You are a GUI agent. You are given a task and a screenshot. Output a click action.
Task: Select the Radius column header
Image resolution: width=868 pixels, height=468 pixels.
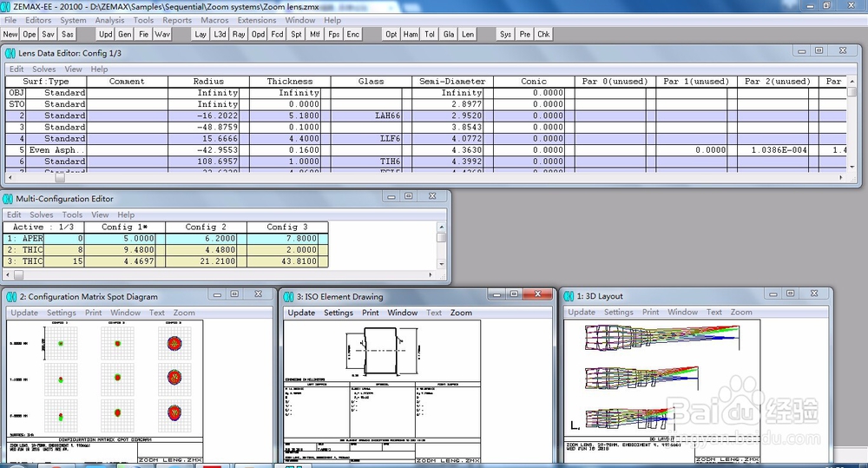(208, 82)
